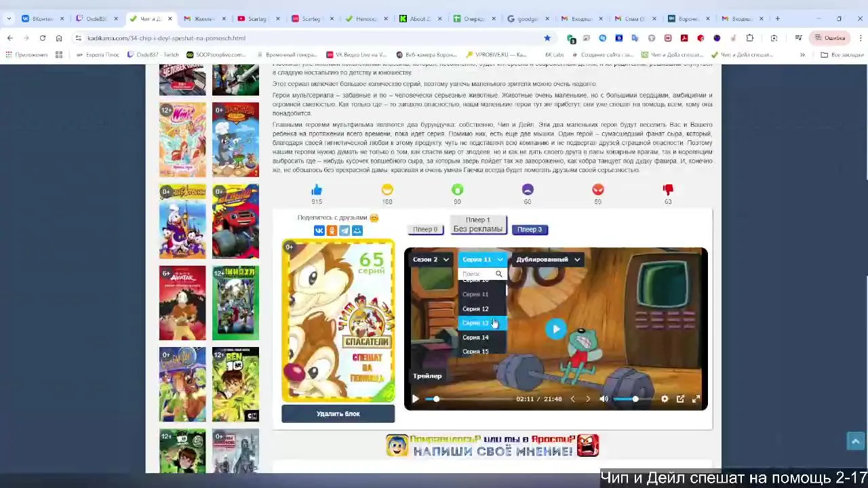Switch to Плеер 1 Без рекламы tab
This screenshot has width=868, height=488.
click(x=478, y=225)
